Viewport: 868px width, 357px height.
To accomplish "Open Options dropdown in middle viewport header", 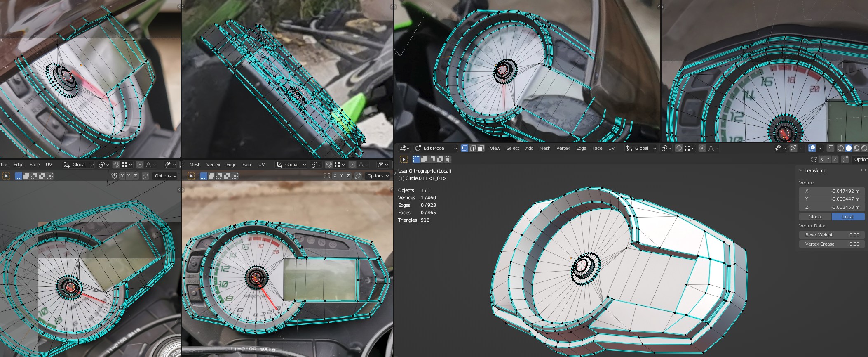I will tap(378, 176).
